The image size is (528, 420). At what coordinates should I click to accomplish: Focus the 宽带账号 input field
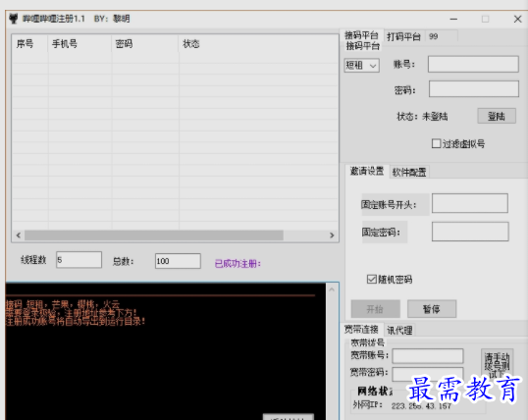(428, 355)
